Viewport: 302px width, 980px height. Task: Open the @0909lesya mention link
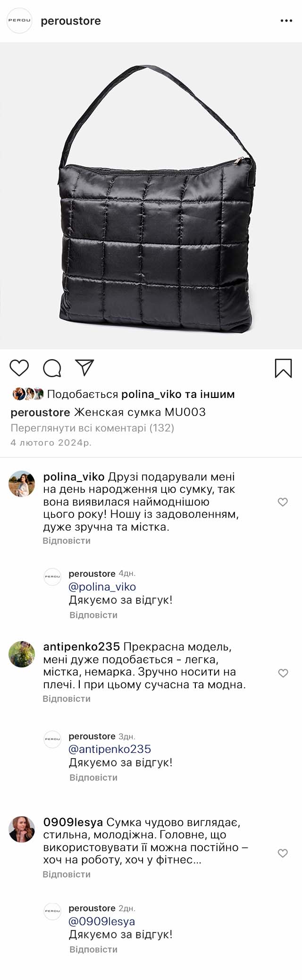click(x=102, y=921)
